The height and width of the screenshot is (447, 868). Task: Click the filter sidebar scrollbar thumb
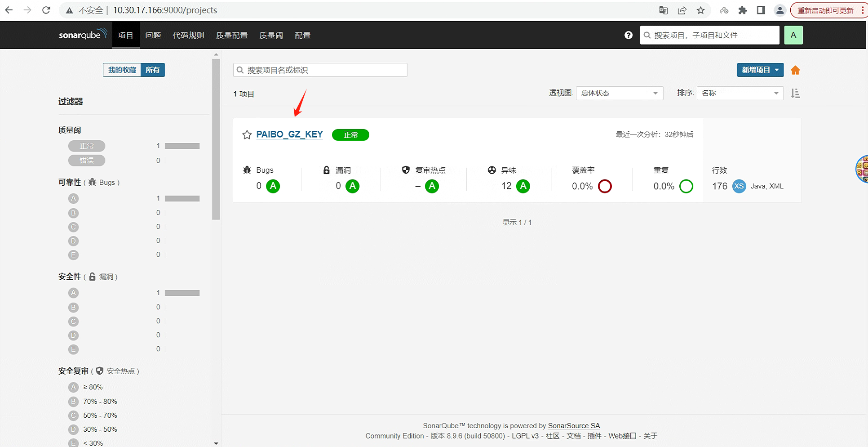[x=216, y=139]
